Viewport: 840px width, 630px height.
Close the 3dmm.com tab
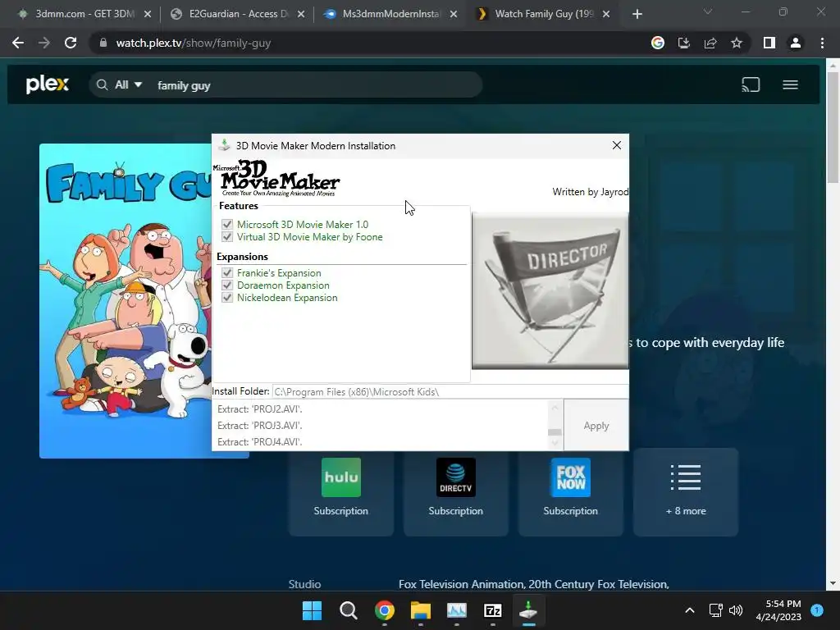pyautogui.click(x=148, y=14)
